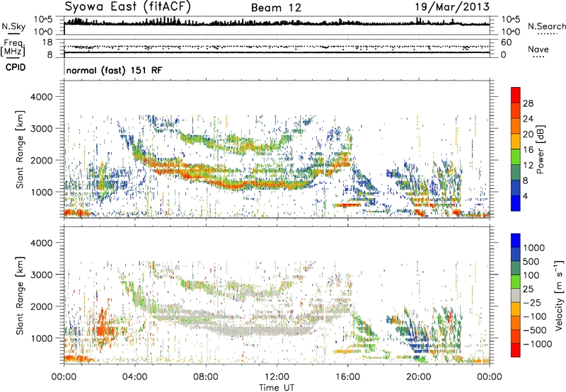Select the "Freq. [MHz]" axis label

point(13,48)
